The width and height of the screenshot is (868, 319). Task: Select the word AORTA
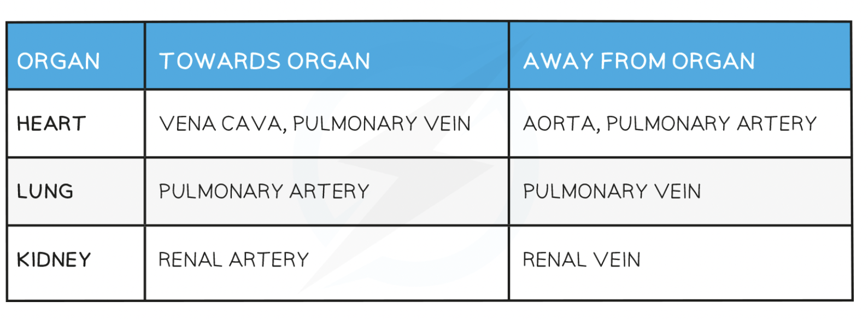pyautogui.click(x=559, y=124)
